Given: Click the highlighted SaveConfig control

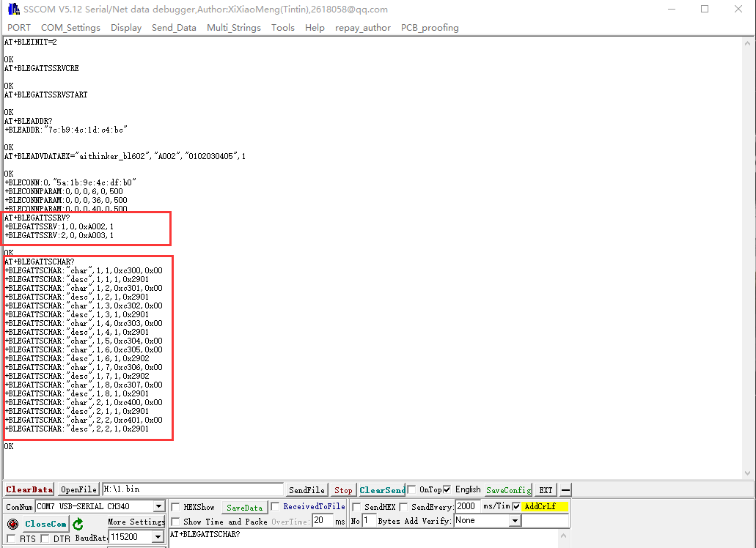Looking at the screenshot, I should pyautogui.click(x=508, y=489).
